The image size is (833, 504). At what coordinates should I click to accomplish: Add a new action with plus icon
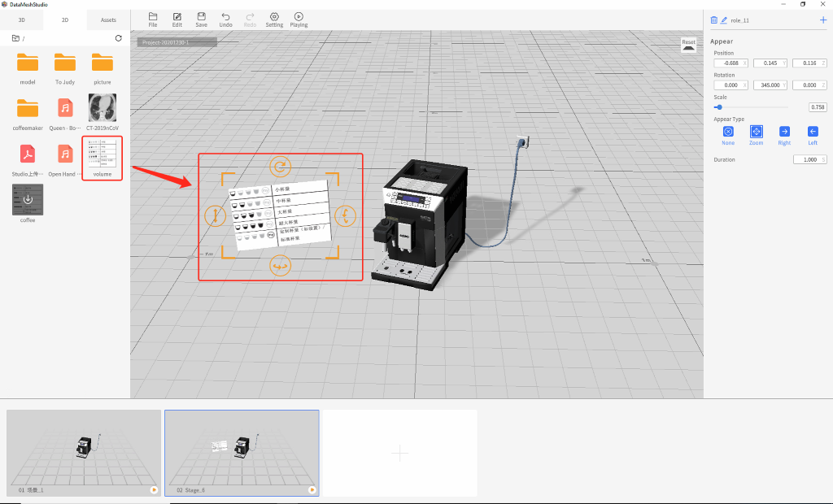point(823,20)
